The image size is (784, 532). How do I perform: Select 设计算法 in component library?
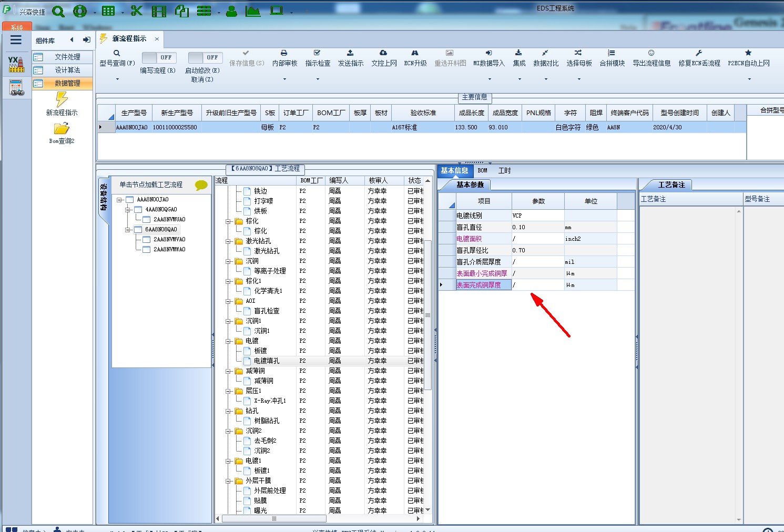click(x=63, y=70)
